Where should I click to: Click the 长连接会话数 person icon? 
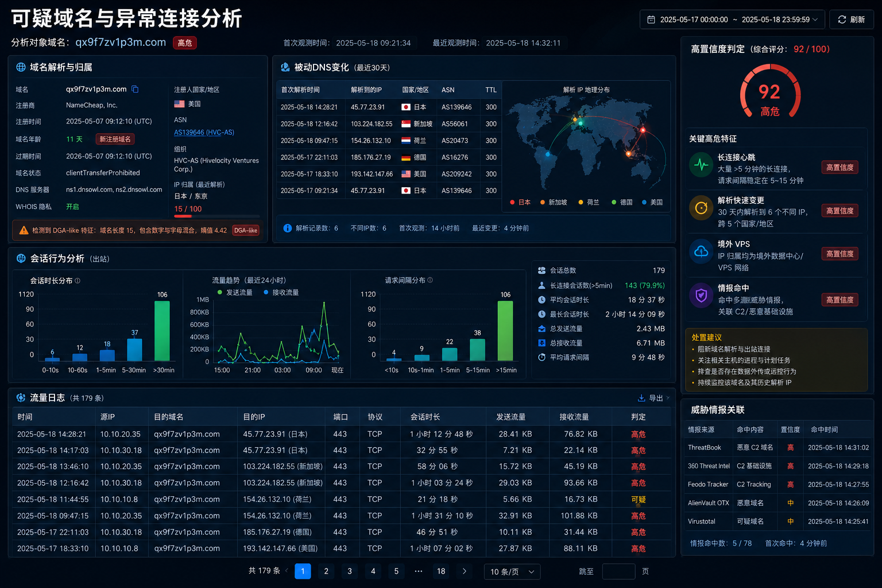[x=541, y=285]
